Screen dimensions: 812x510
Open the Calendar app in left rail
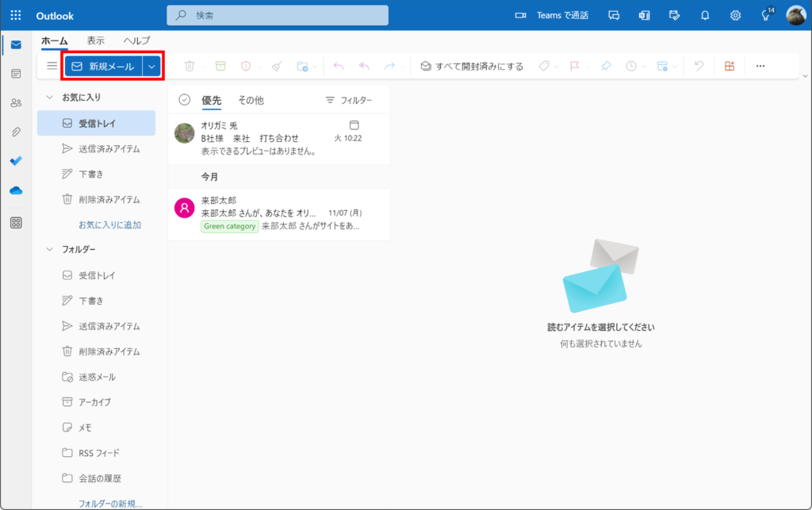click(x=16, y=74)
